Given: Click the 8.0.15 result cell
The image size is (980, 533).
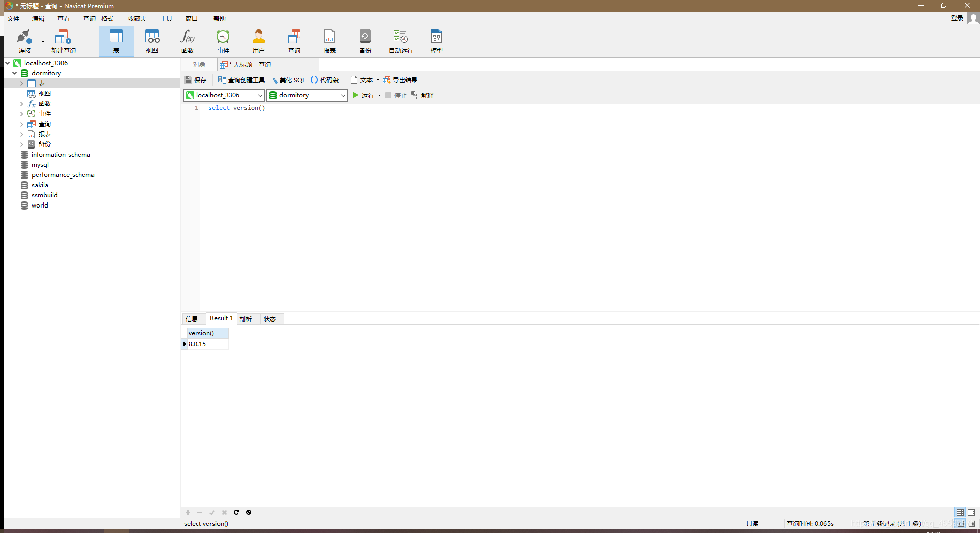Looking at the screenshot, I should 207,344.
